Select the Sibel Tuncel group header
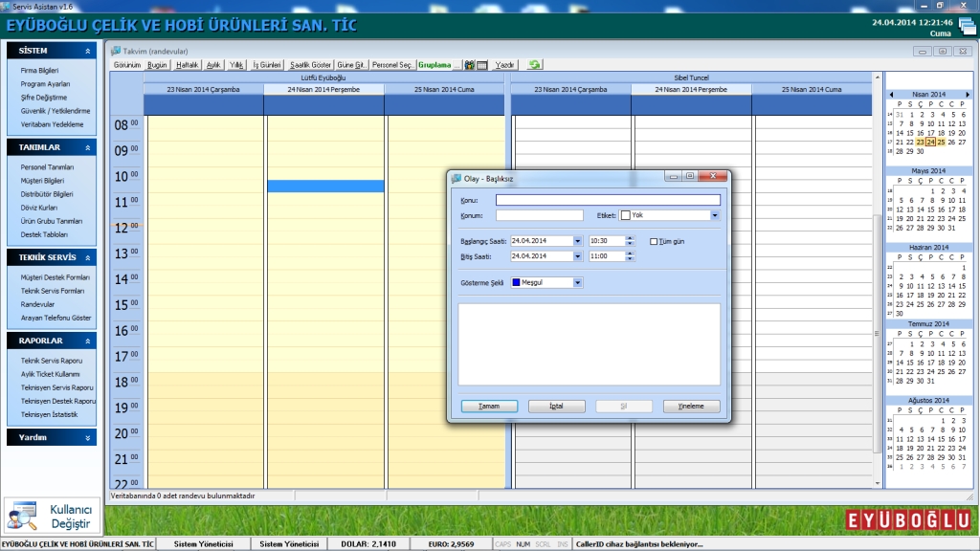 691,78
